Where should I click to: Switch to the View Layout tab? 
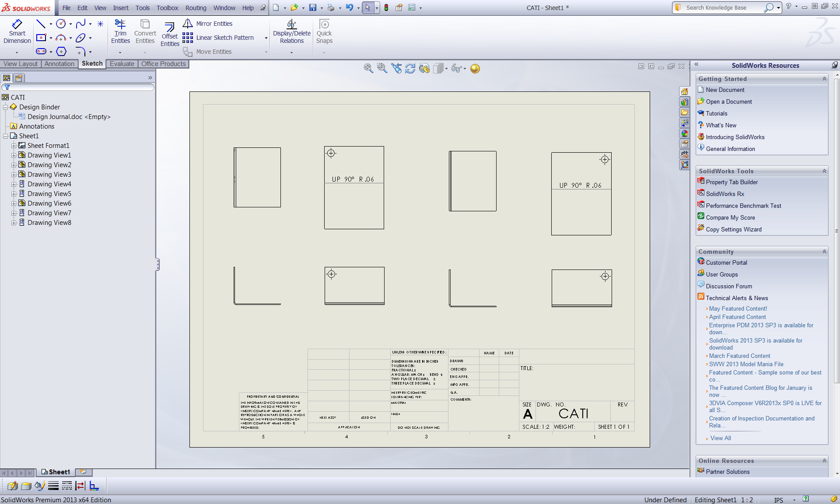click(21, 64)
